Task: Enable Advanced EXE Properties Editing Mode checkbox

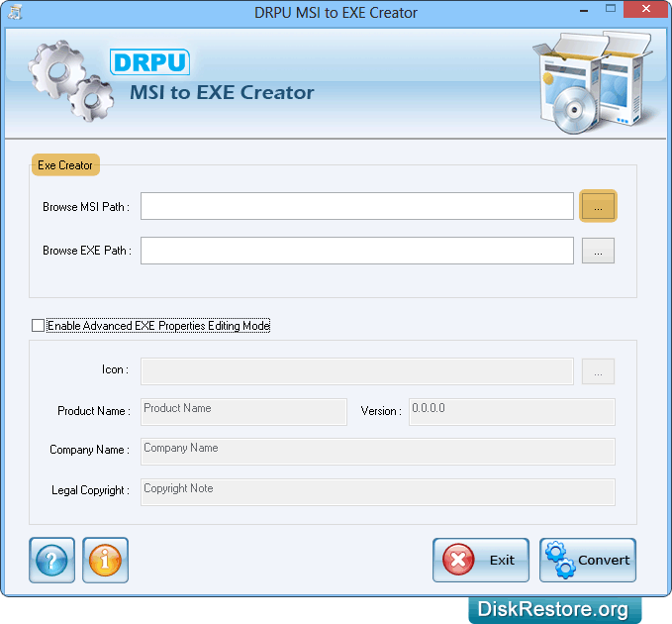Action: (x=39, y=326)
